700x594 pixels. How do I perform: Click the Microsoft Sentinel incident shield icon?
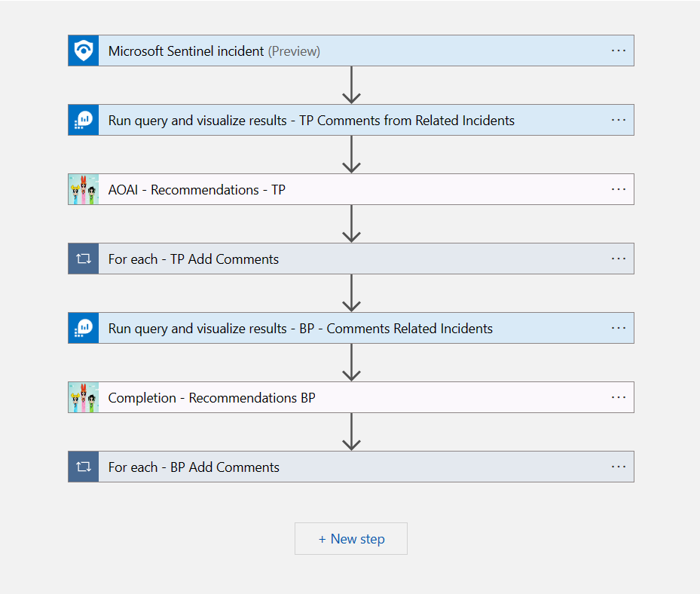83,51
